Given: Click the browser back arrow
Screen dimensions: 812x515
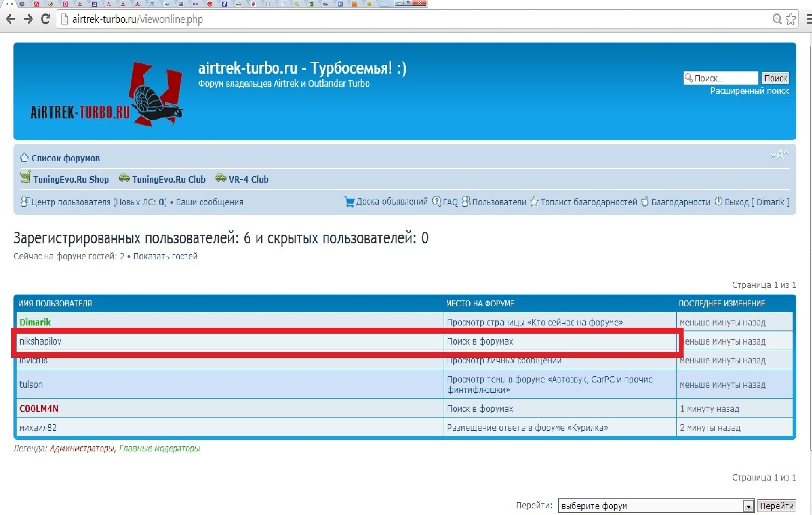Looking at the screenshot, I should pyautogui.click(x=11, y=19).
